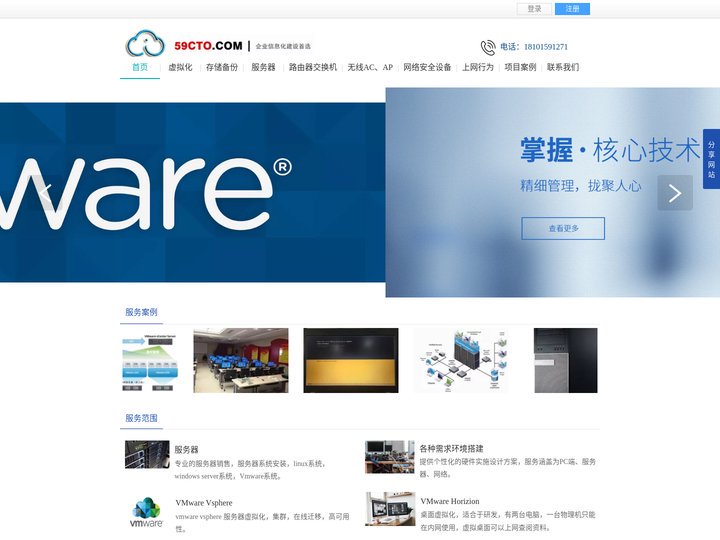Open the network topology diagram case thumbnail
Image resolution: width=720 pixels, height=540 pixels.
click(x=461, y=360)
